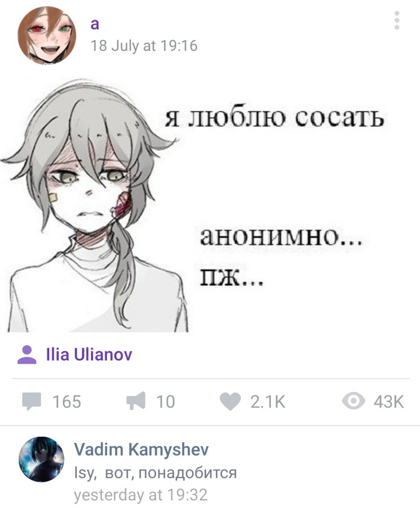Image resolution: width=420 pixels, height=525 pixels.
Task: Open Vadim Kamyshev's profile name
Action: point(141,450)
